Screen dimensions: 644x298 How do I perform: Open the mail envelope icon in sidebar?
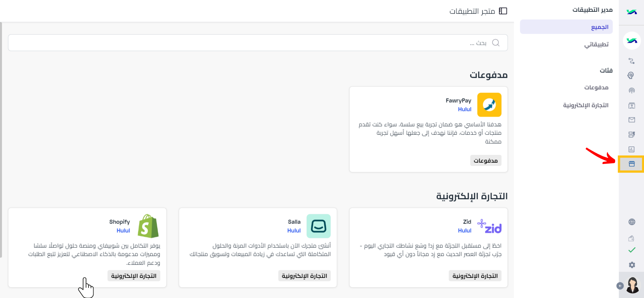click(x=632, y=120)
